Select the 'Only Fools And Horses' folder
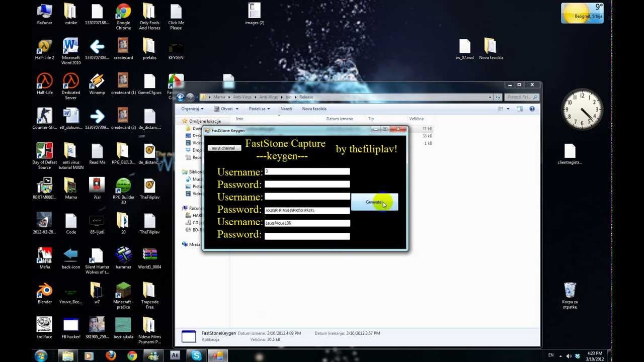The height and width of the screenshot is (362, 644). [x=149, y=17]
